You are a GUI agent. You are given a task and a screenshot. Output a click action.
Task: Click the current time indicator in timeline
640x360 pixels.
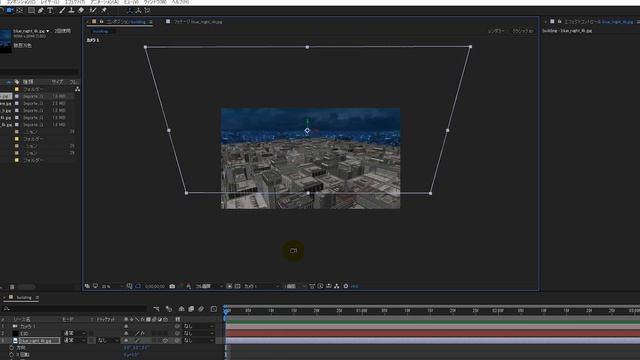tap(226, 311)
